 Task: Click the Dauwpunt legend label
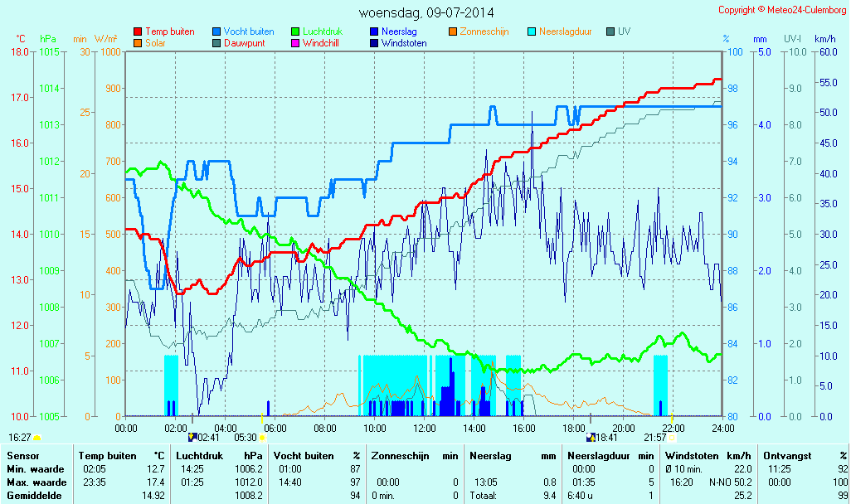point(244,42)
